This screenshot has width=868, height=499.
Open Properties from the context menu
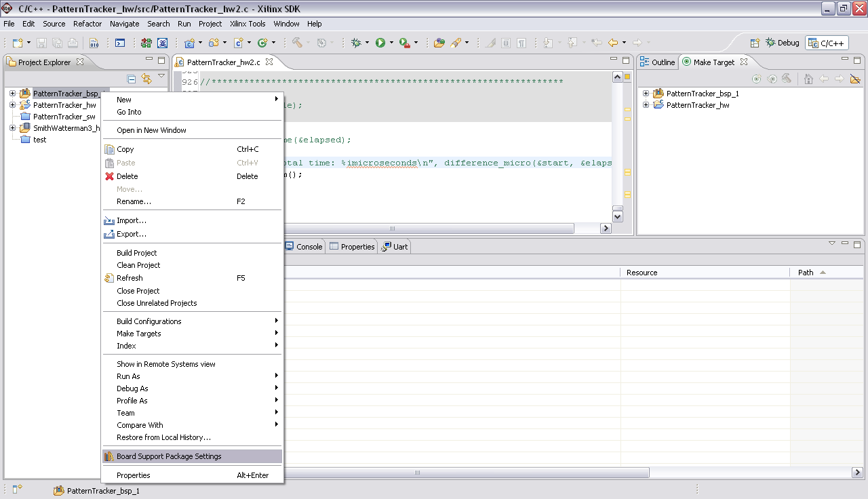(x=192, y=475)
